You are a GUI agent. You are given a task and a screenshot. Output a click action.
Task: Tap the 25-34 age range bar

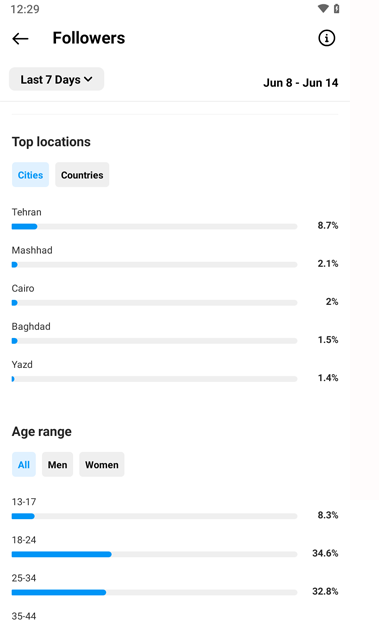point(154,592)
